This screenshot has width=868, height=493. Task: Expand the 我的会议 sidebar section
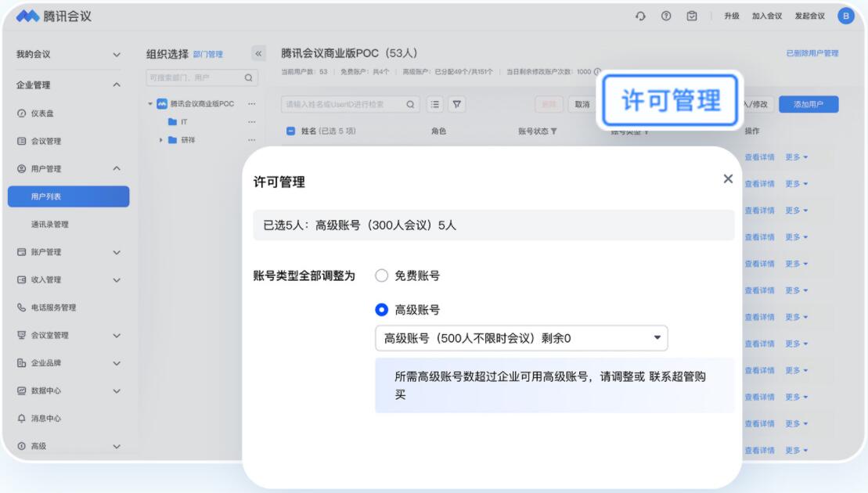[x=117, y=55]
